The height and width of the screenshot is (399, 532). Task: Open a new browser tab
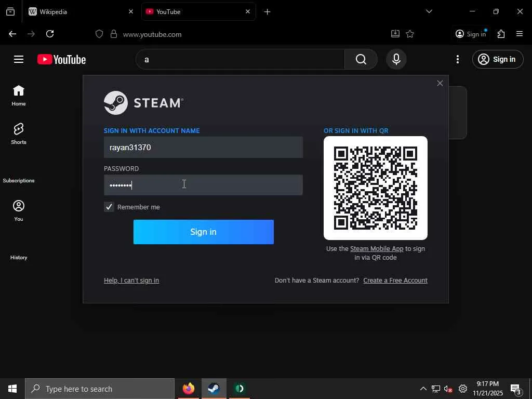point(267,12)
